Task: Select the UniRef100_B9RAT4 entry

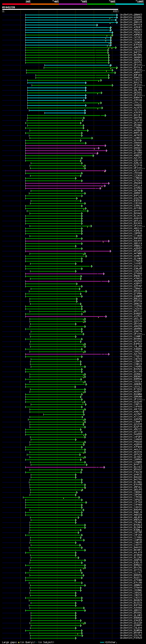Action: click(131, 98)
